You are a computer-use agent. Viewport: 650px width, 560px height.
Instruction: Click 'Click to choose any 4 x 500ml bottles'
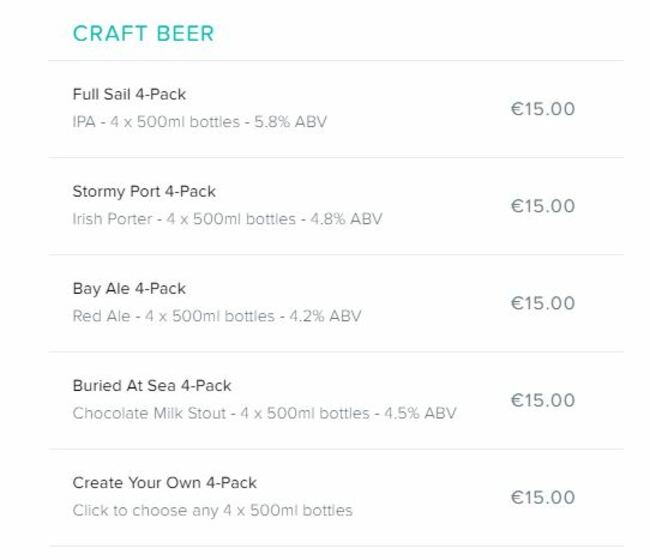[212, 510]
